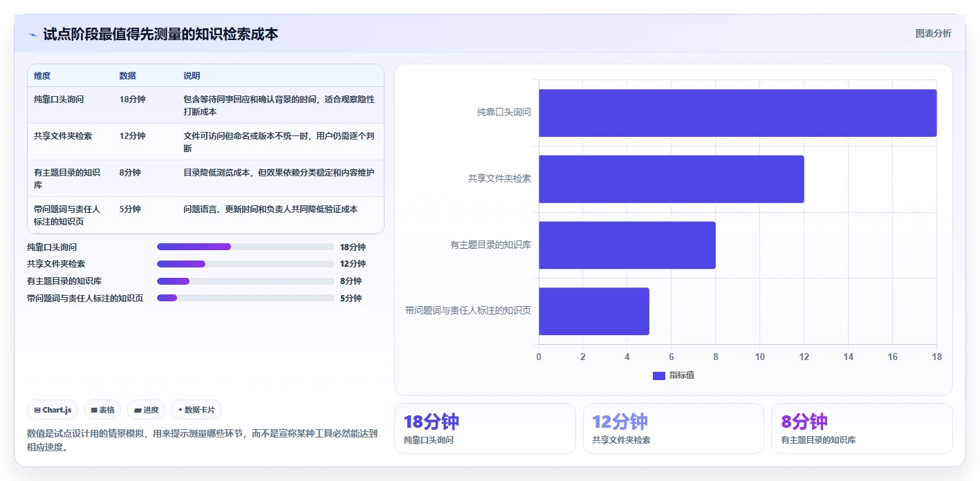Click the 共享文件夹检索 progress bar
The height and width of the screenshot is (481, 980).
pyautogui.click(x=246, y=264)
